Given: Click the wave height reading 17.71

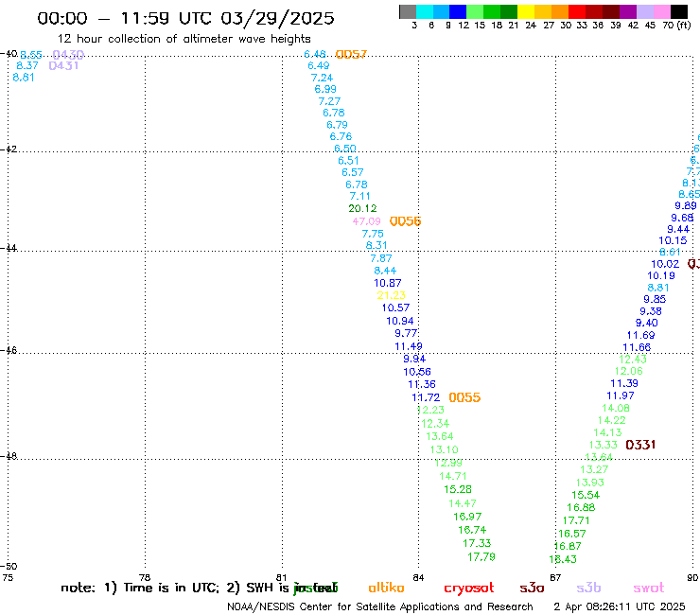Looking at the screenshot, I should click(576, 520).
